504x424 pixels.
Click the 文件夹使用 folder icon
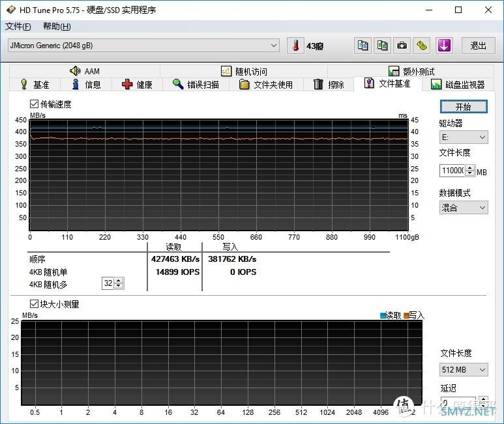245,85
